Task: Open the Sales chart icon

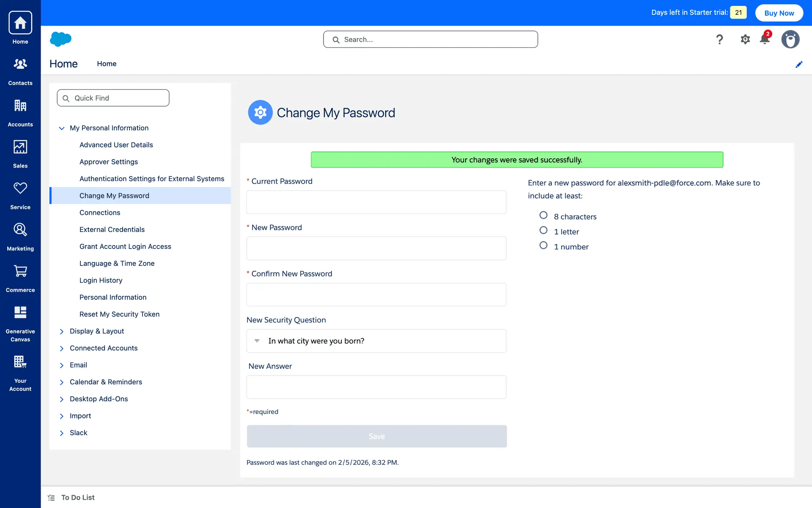Action: [x=20, y=147]
